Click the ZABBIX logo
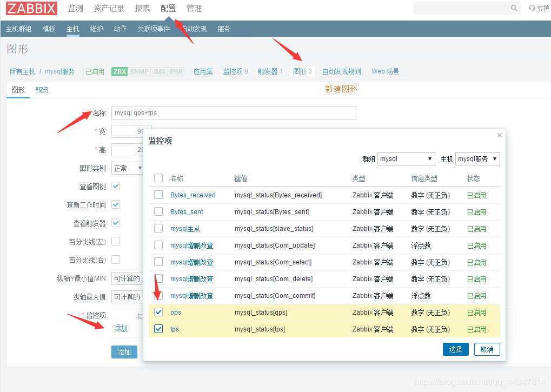Image resolution: width=551 pixels, height=392 pixels. [x=31, y=8]
